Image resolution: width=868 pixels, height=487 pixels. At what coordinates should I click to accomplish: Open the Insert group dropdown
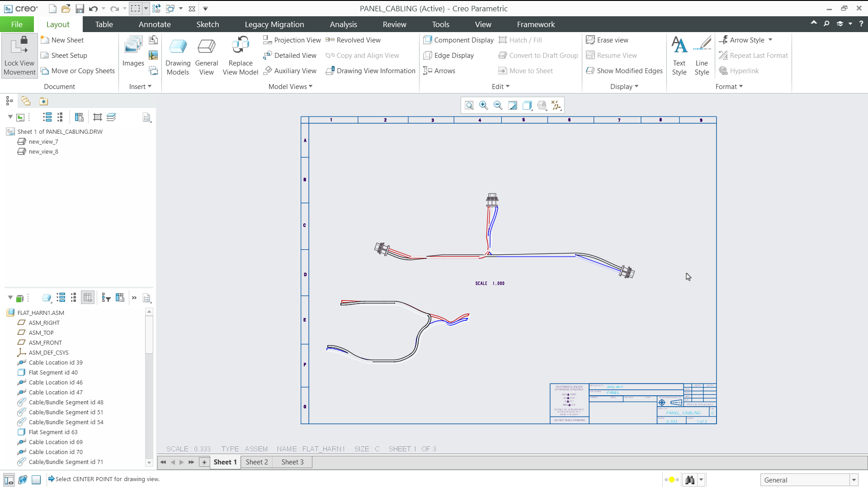[140, 87]
